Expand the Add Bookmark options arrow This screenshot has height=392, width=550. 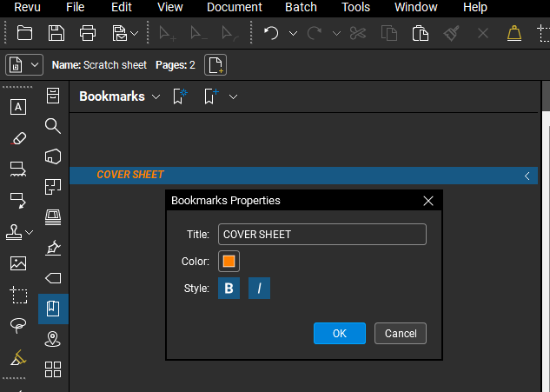[233, 96]
